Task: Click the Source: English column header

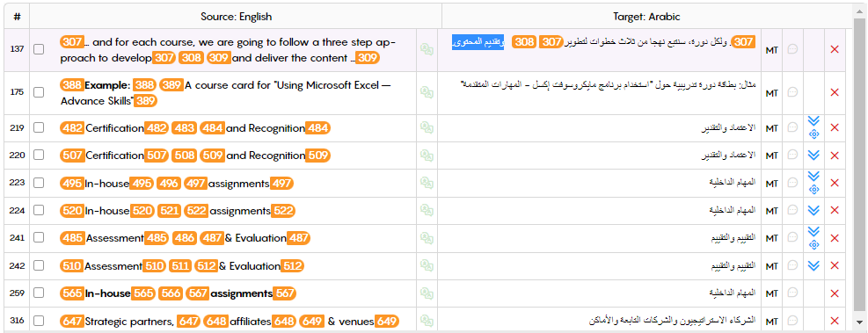Action: [237, 17]
